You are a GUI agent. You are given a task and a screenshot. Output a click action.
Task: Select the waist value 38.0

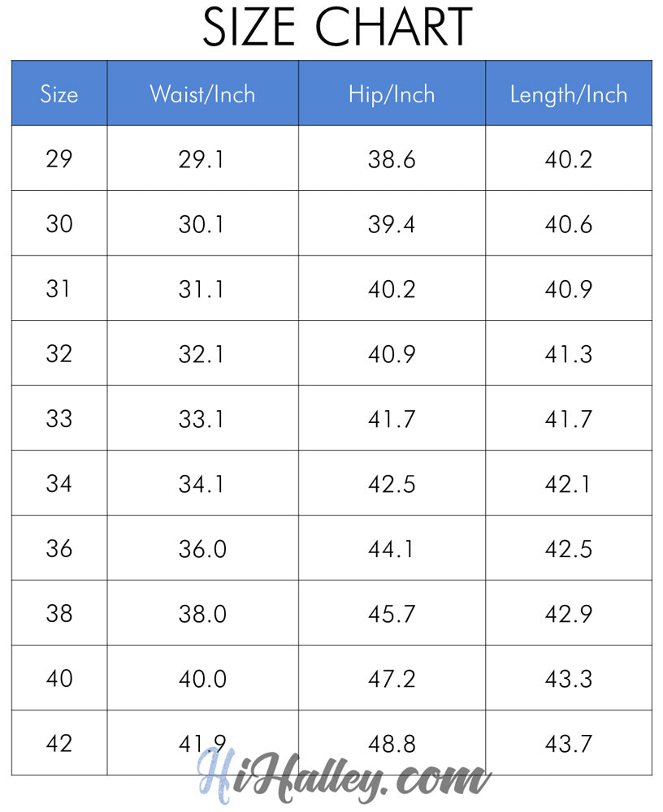coord(202,613)
